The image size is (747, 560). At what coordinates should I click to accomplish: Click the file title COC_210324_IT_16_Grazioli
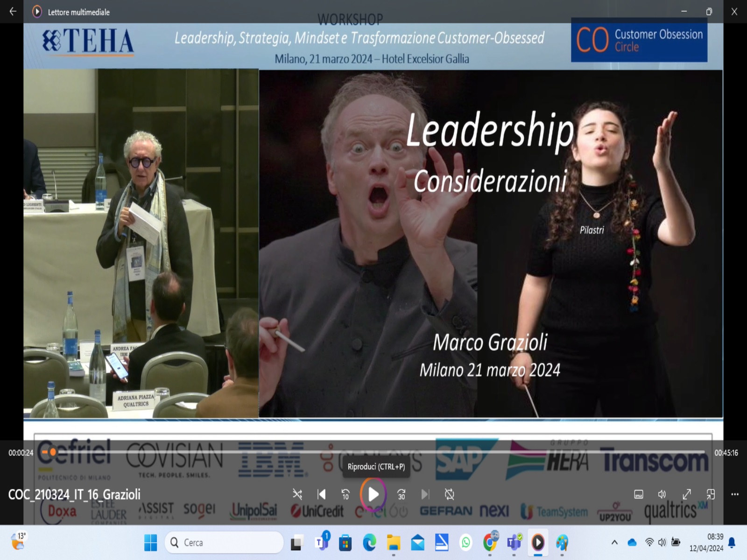(74, 494)
